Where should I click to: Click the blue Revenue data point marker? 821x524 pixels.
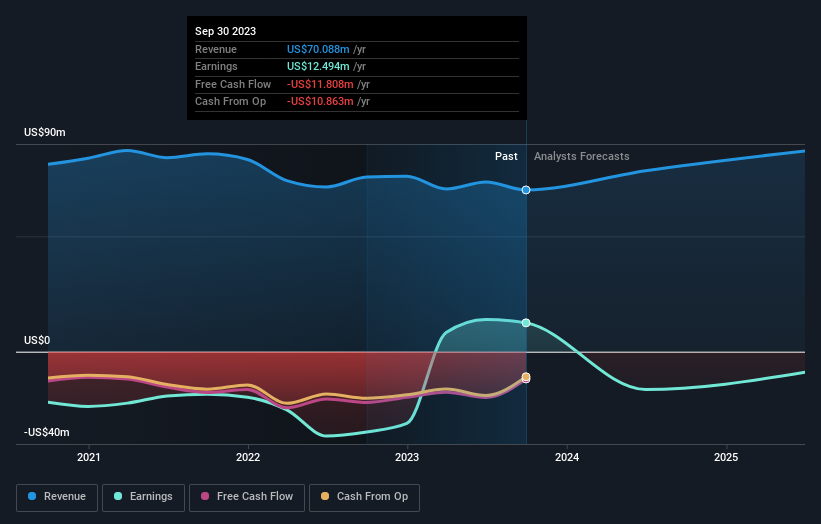(526, 190)
